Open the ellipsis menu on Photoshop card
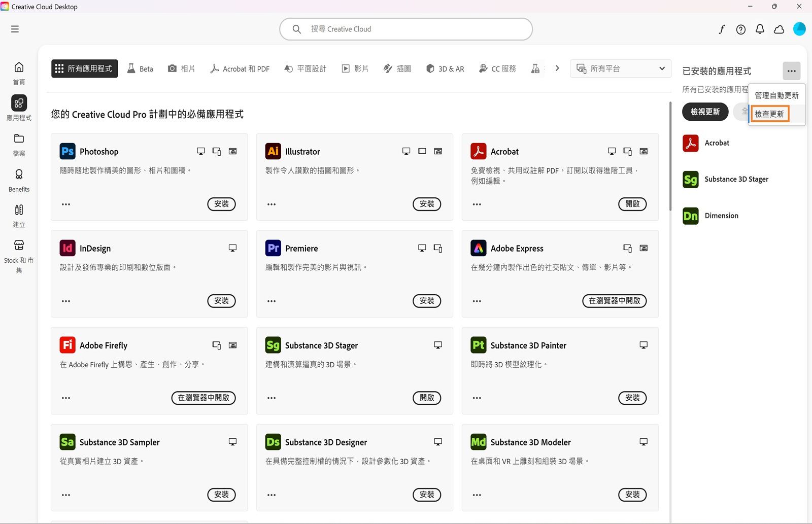The width and height of the screenshot is (812, 524). click(x=65, y=204)
